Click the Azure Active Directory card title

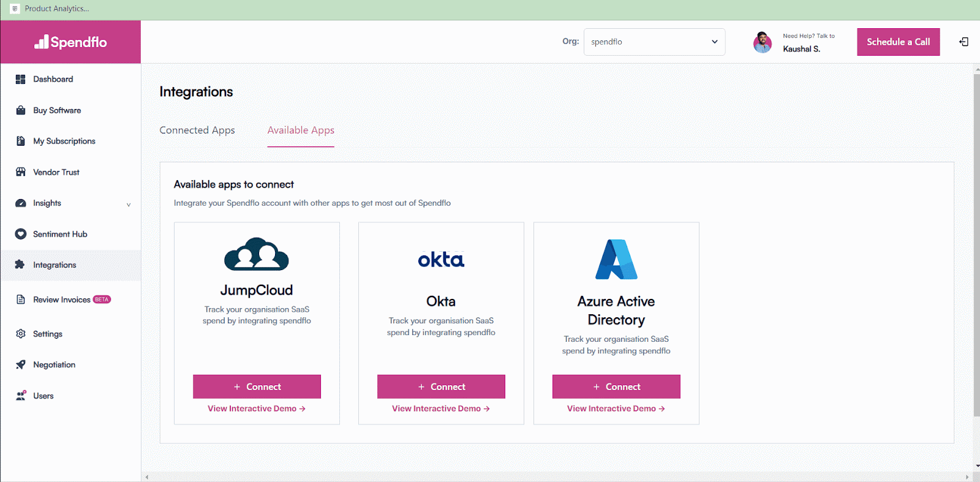pyautogui.click(x=616, y=311)
